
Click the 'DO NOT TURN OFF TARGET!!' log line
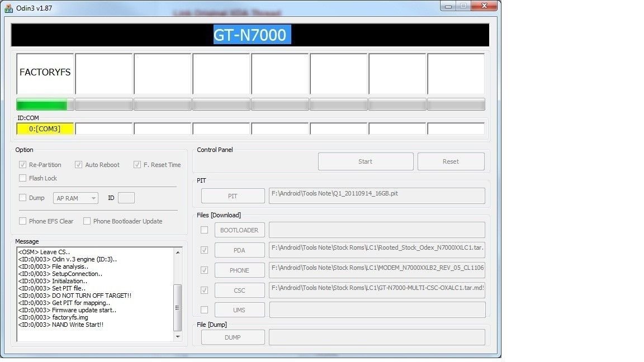(75, 296)
